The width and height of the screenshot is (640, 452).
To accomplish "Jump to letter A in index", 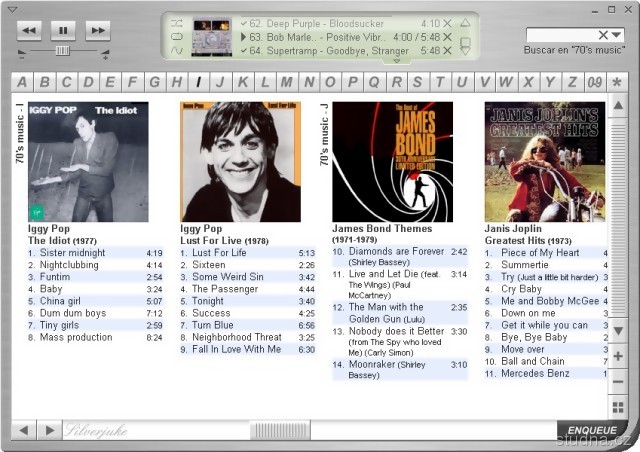I will click(x=22, y=82).
